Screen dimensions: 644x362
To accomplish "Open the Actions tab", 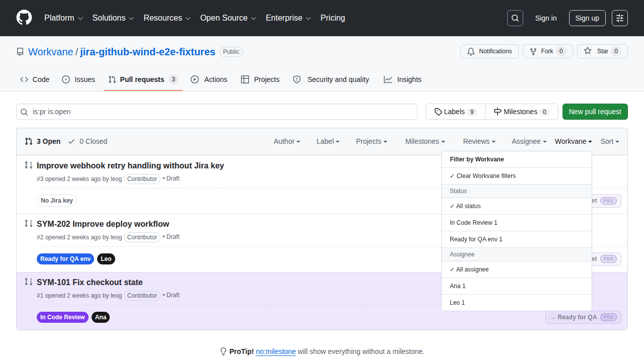I will (209, 79).
